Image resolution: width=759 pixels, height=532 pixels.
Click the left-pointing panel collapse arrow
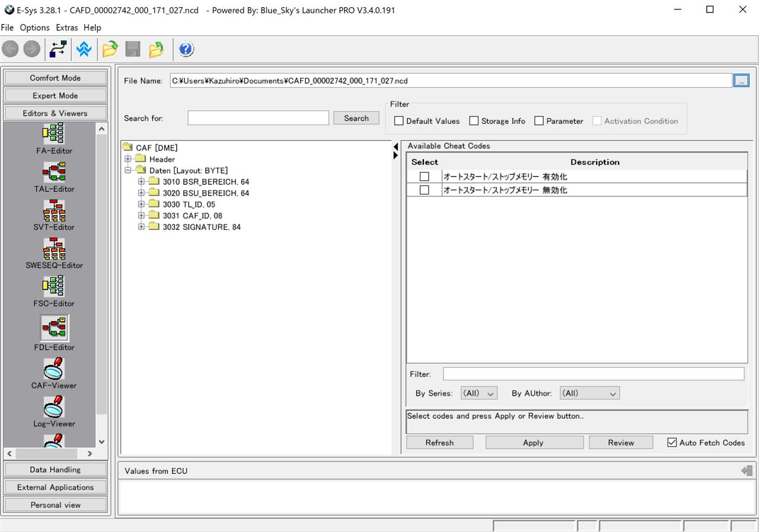(x=396, y=147)
